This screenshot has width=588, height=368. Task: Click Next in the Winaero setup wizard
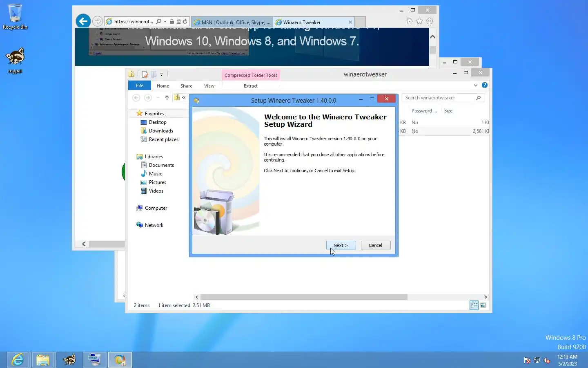coord(341,245)
